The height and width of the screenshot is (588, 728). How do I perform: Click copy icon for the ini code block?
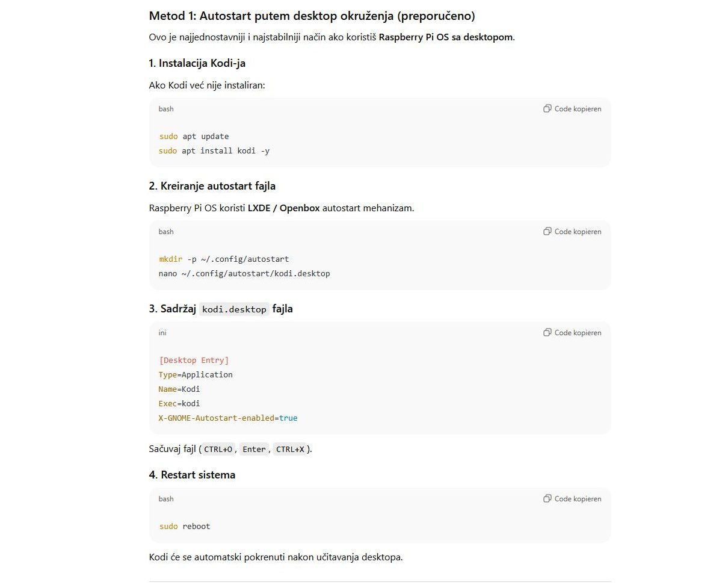pos(547,333)
